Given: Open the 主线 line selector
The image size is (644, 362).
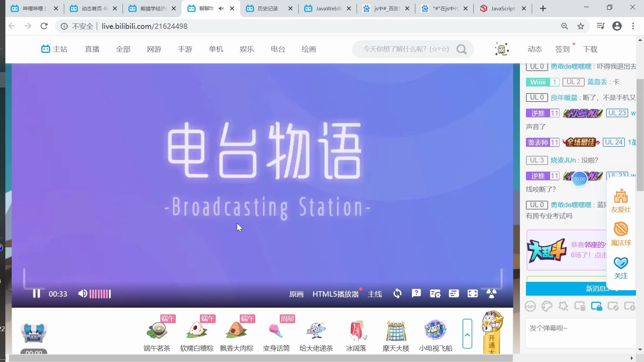Looking at the screenshot, I should click(375, 294).
